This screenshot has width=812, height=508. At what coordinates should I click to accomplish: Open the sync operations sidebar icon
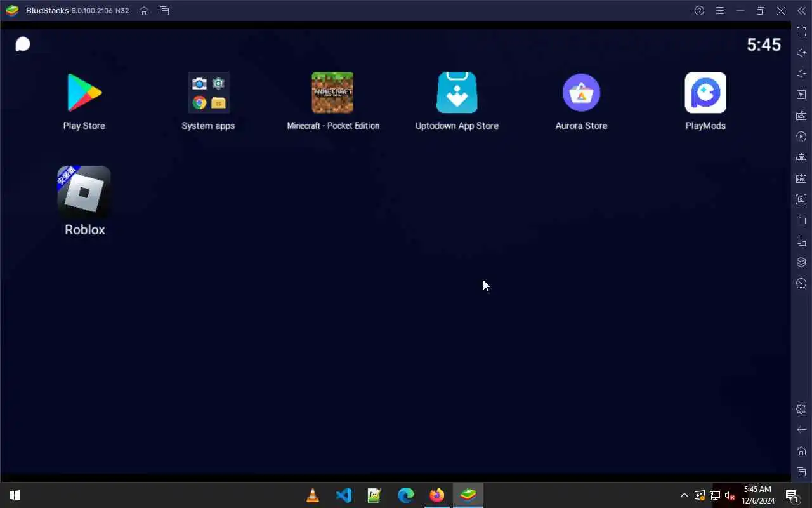(x=801, y=137)
